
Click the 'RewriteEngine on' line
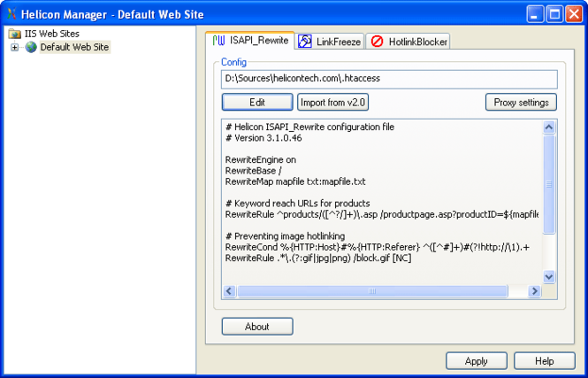[261, 160]
